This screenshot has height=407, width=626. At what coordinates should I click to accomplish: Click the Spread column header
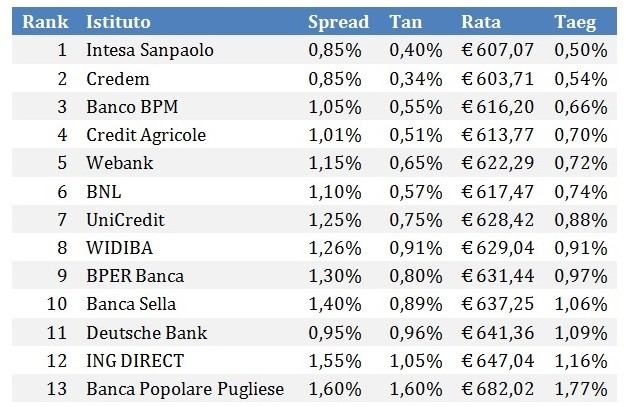338,21
